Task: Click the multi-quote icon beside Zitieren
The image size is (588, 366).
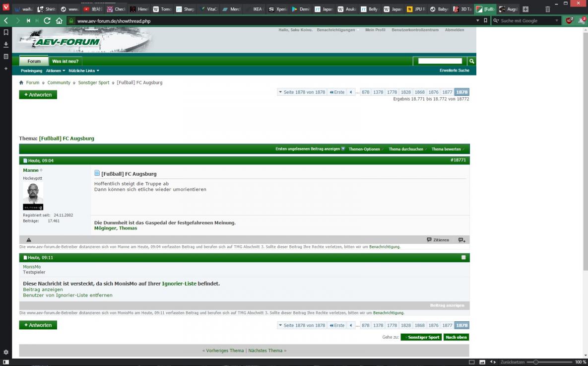Action: coord(461,240)
